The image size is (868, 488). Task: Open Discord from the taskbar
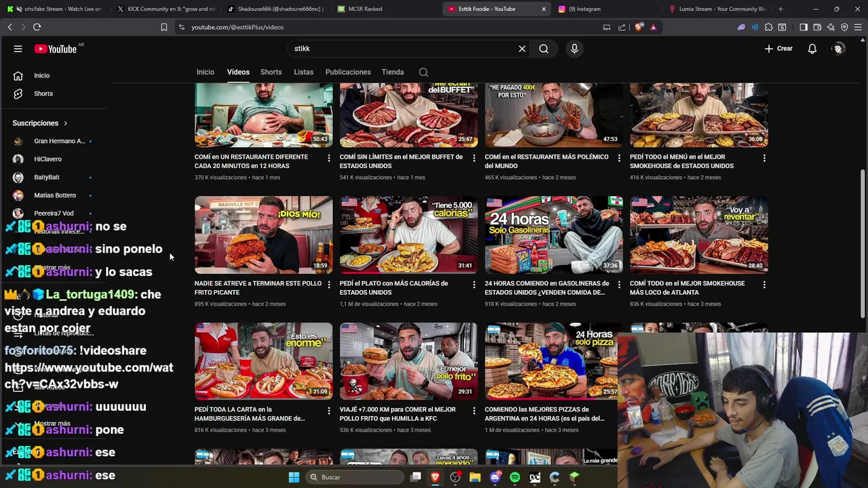495,477
